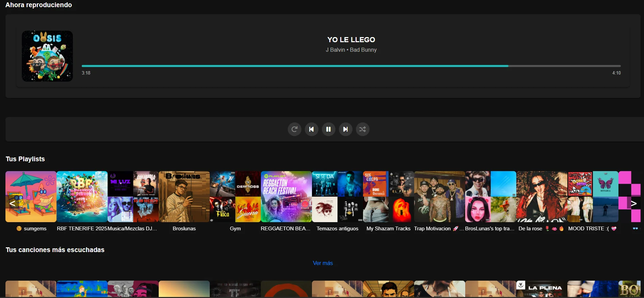Open the Temazos antiguos playlist cover
The width and height of the screenshot is (644, 298).
pos(337,197)
